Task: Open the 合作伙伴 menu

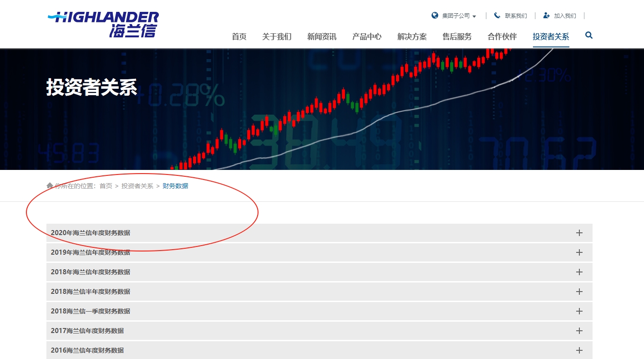Action: coord(502,37)
